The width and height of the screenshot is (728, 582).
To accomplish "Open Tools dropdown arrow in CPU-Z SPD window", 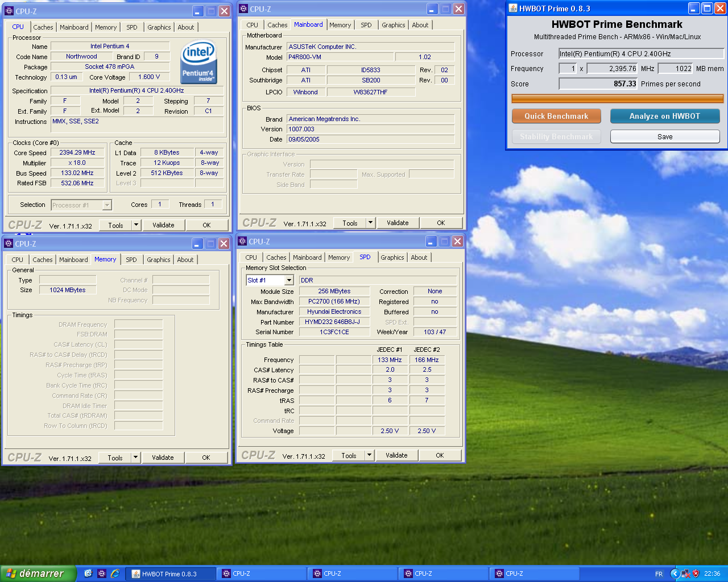I will pyautogui.click(x=369, y=455).
